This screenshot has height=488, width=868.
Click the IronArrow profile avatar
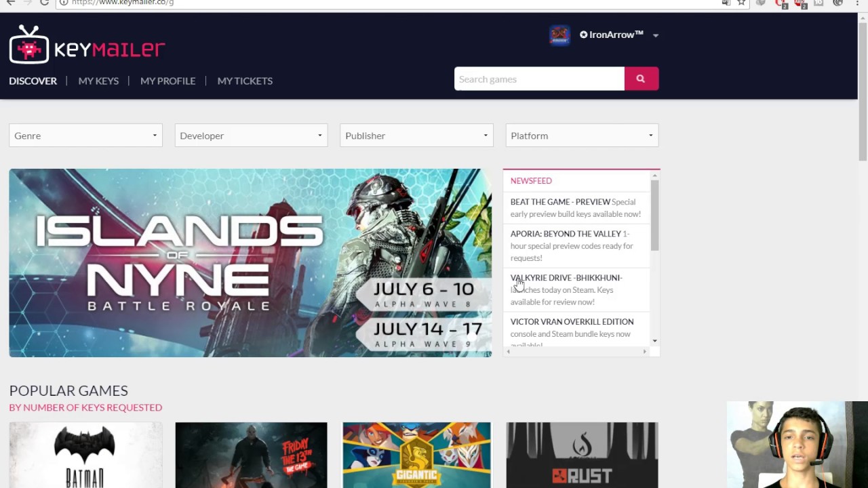click(x=559, y=35)
